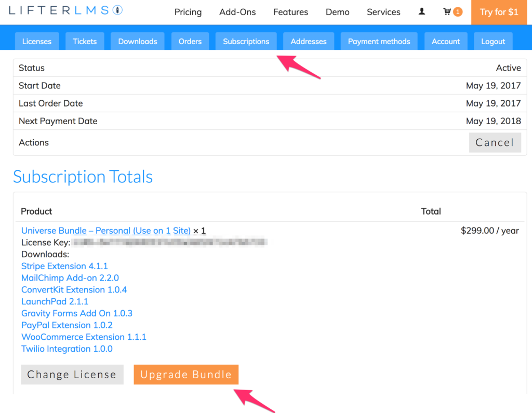532x413 pixels.
Task: Open the Features menu item
Action: pos(291,12)
